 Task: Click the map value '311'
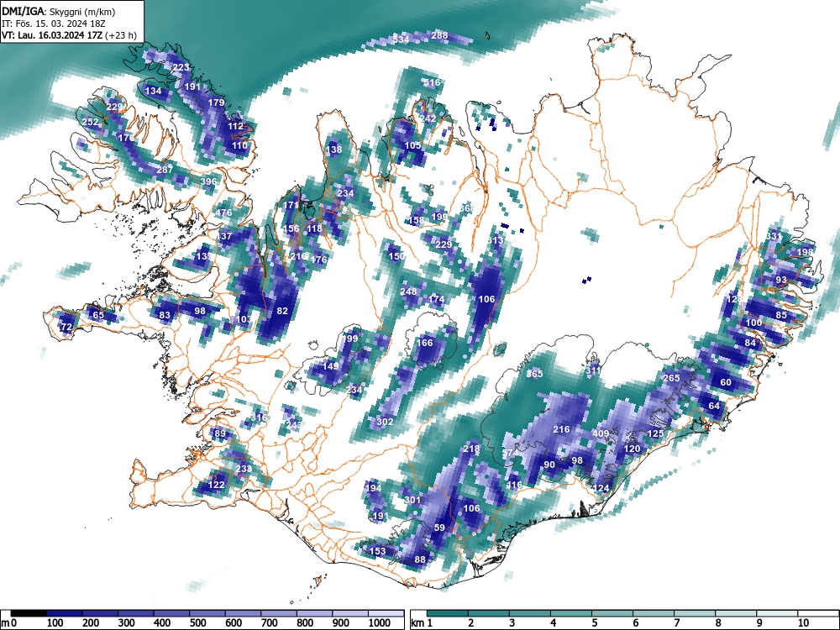tap(593, 370)
